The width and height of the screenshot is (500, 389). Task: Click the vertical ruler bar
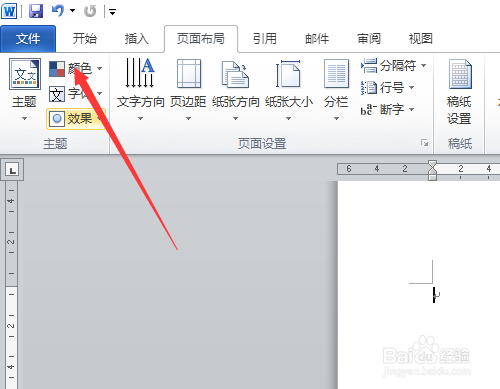pyautogui.click(x=11, y=285)
